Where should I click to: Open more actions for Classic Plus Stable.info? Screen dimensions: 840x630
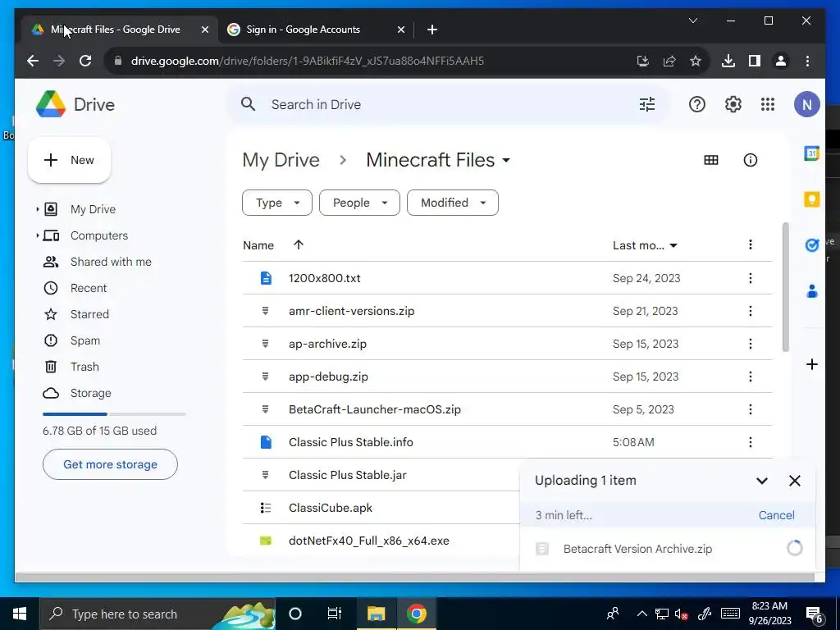tap(750, 442)
